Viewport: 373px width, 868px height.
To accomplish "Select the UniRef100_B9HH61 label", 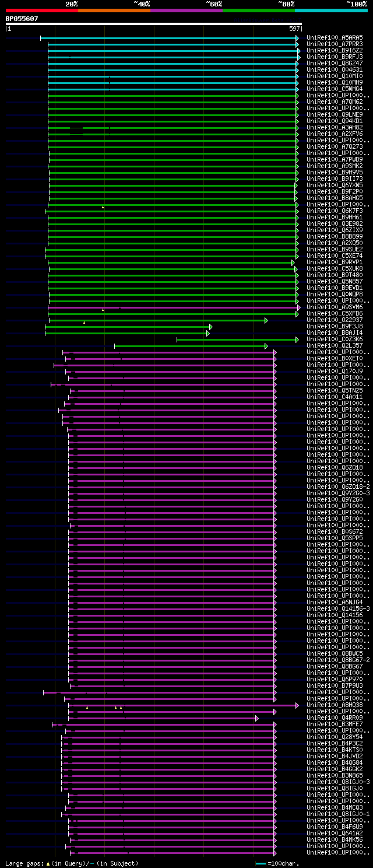I will 335,217.
